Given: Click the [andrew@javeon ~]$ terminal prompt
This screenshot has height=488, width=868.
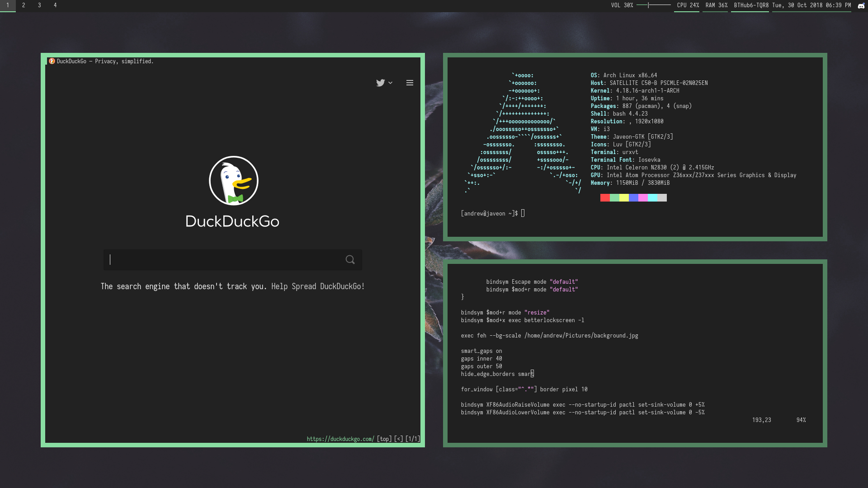Looking at the screenshot, I should 490,214.
